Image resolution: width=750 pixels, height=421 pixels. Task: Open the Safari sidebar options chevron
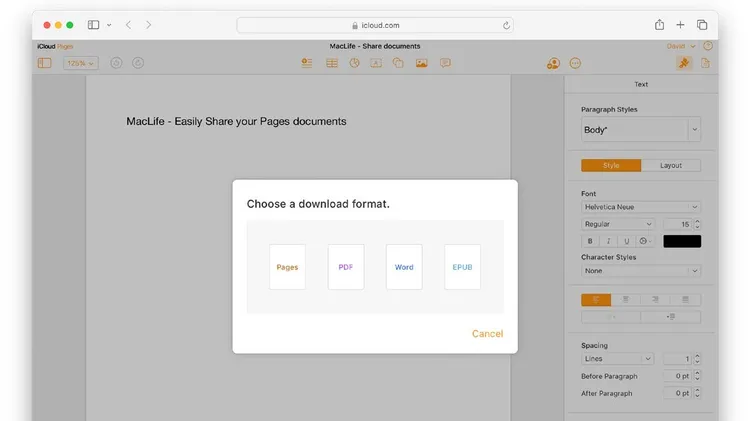[109, 25]
